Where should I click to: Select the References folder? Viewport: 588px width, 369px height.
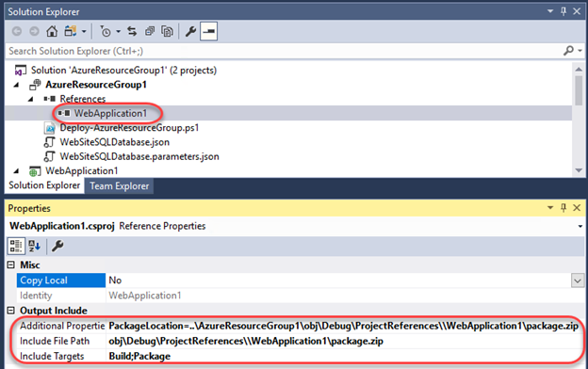[83, 99]
